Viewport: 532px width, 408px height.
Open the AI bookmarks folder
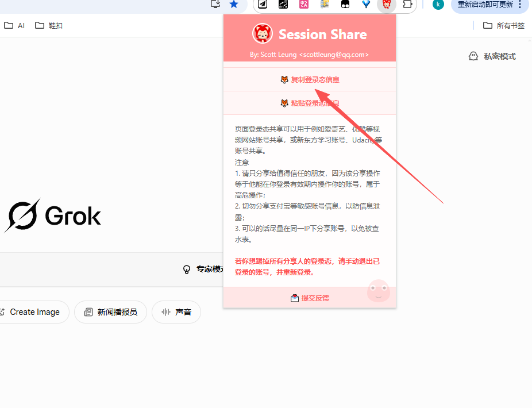click(14, 25)
